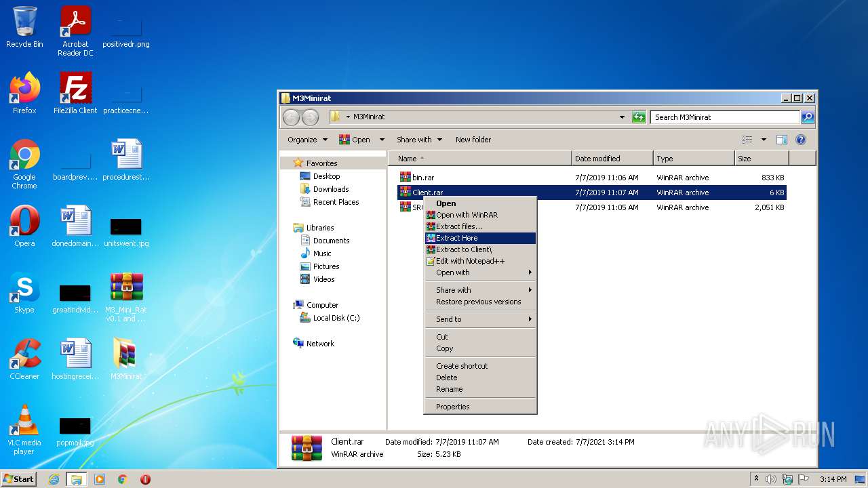Open Explorer help question-mark icon

click(x=800, y=140)
